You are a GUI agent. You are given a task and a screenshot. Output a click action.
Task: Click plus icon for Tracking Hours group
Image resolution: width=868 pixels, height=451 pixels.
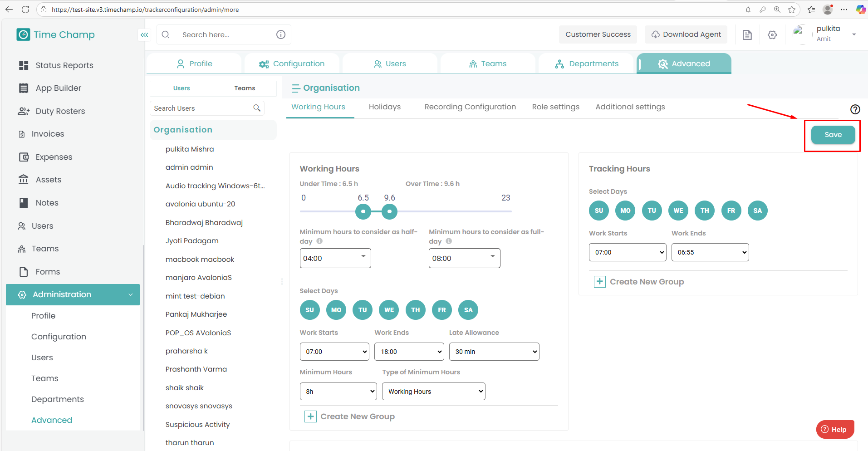pyautogui.click(x=599, y=282)
